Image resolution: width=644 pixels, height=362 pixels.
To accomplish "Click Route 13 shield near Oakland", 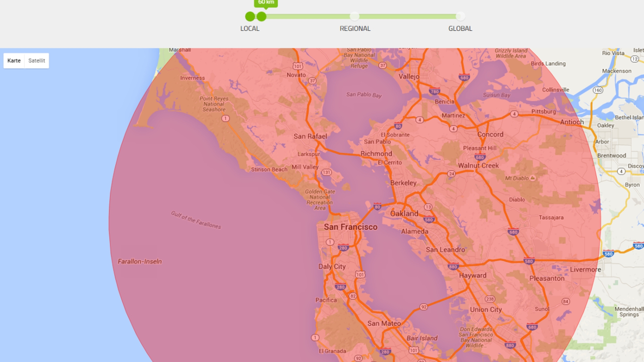I will pos(428,207).
